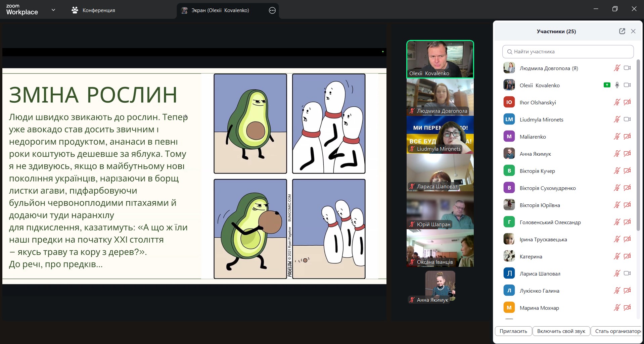The width and height of the screenshot is (644, 344).
Task: Pop out the participants panel
Action: coord(622,31)
